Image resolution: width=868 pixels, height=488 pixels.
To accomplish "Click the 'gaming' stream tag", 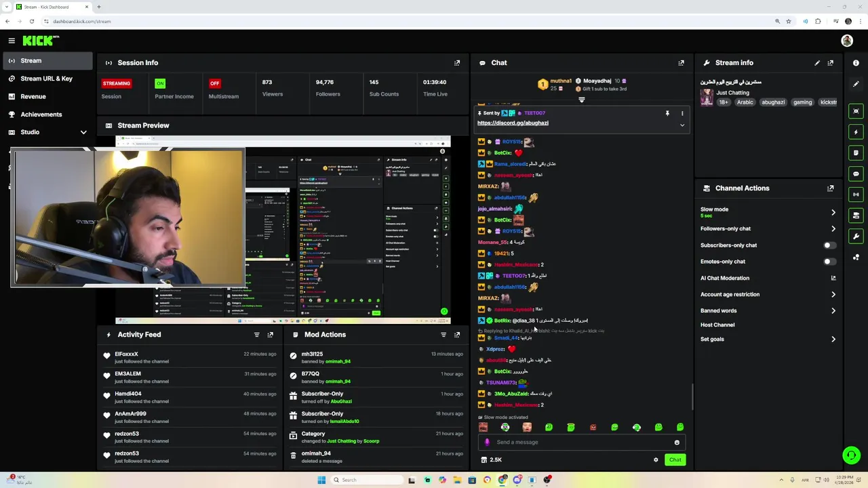I will coord(802,102).
